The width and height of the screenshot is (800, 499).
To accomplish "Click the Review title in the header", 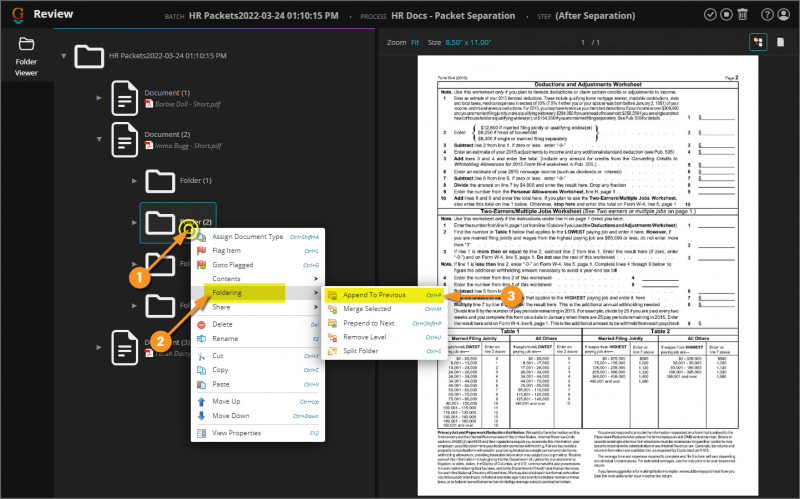I will coord(53,14).
